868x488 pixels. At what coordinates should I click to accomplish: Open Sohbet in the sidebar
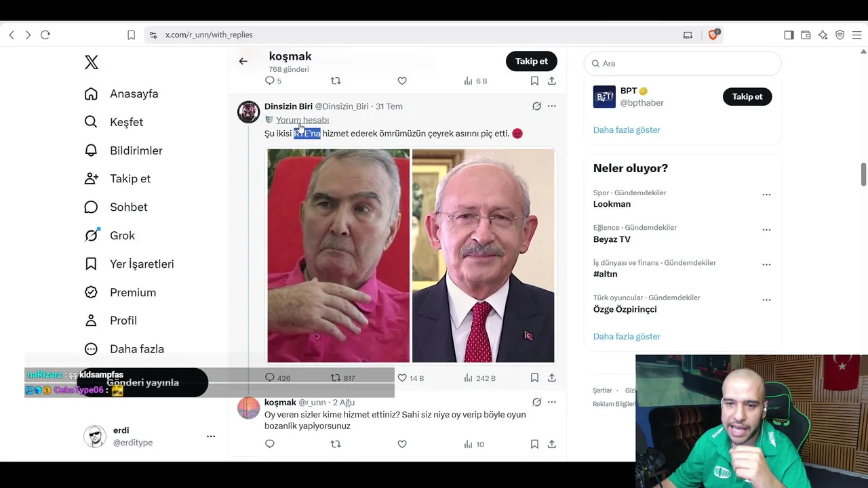click(x=116, y=207)
